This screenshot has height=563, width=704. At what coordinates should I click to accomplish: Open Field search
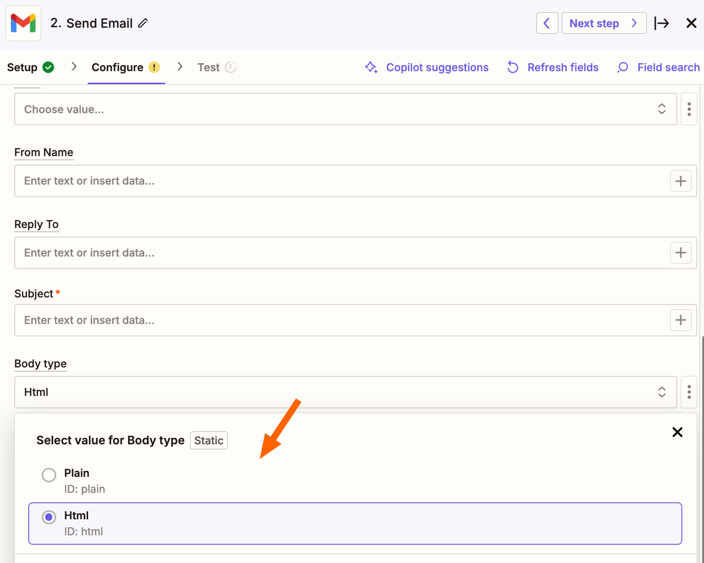(x=657, y=67)
